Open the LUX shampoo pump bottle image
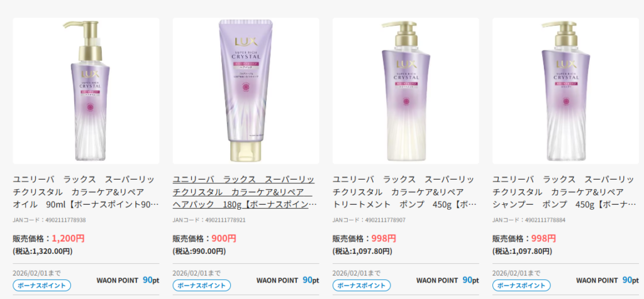 pos(565,90)
